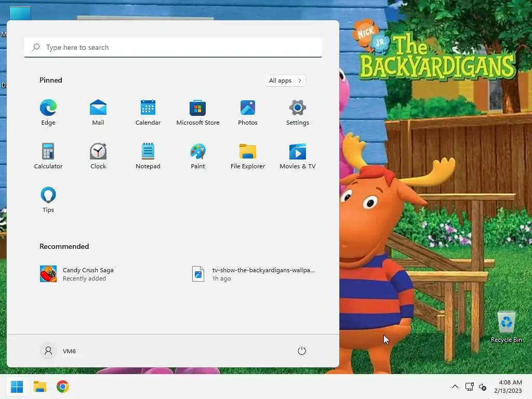Open Settings from pinned apps
The width and height of the screenshot is (532, 399).
click(298, 113)
